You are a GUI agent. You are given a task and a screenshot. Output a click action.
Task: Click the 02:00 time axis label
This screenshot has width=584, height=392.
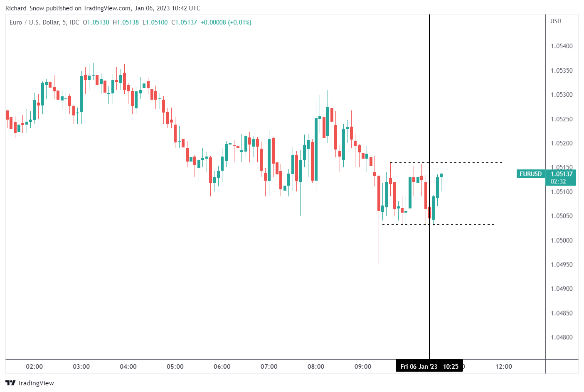(x=34, y=367)
